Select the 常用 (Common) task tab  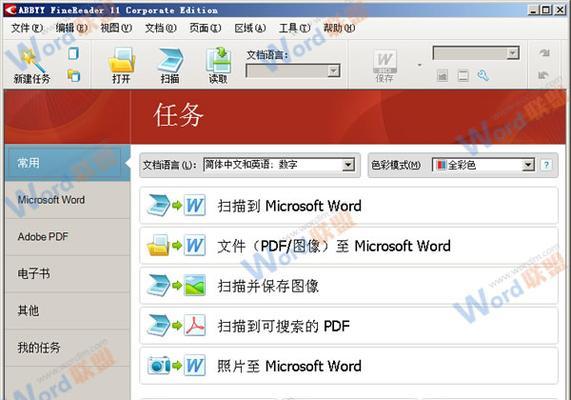point(67,163)
